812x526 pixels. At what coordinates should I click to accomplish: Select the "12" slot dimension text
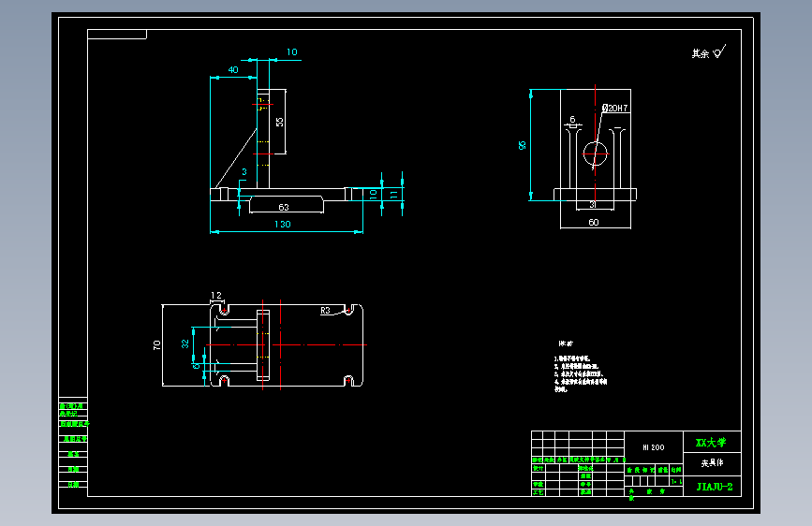point(216,295)
